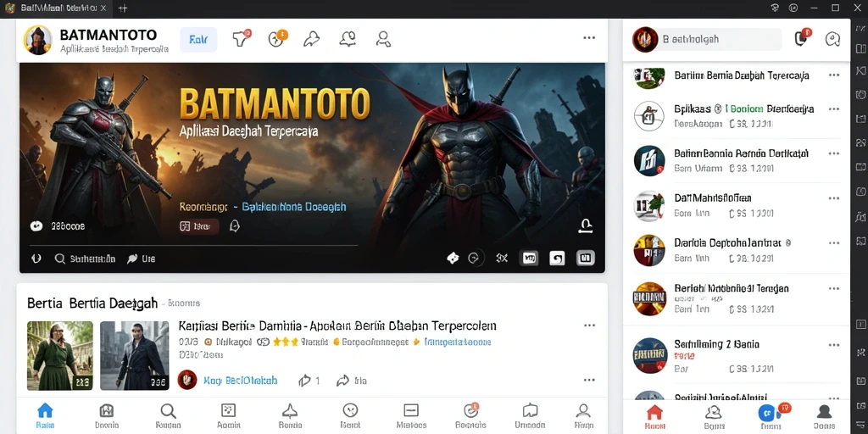Open the man in dark coat thumbnail

134,356
